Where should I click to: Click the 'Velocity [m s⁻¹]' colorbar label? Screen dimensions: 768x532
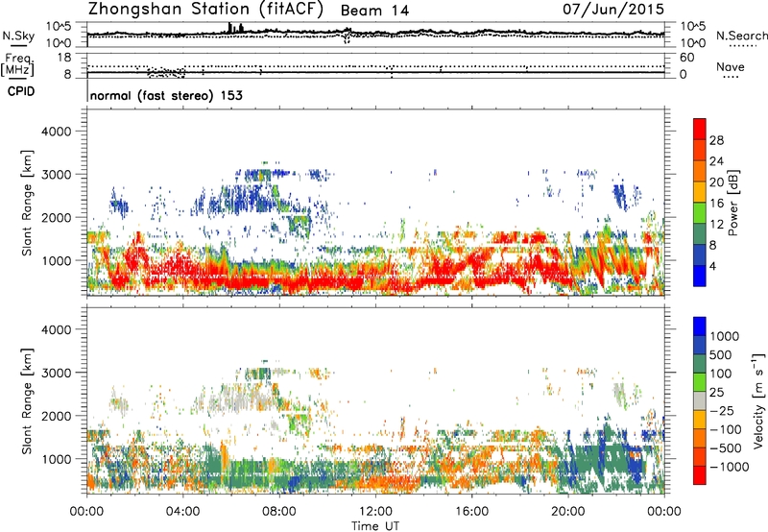pyautogui.click(x=758, y=400)
